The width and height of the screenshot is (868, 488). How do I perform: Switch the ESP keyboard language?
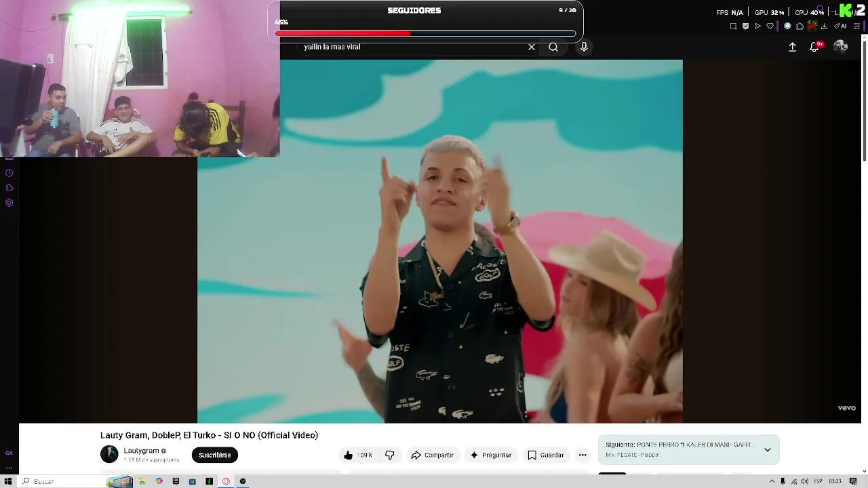818,481
